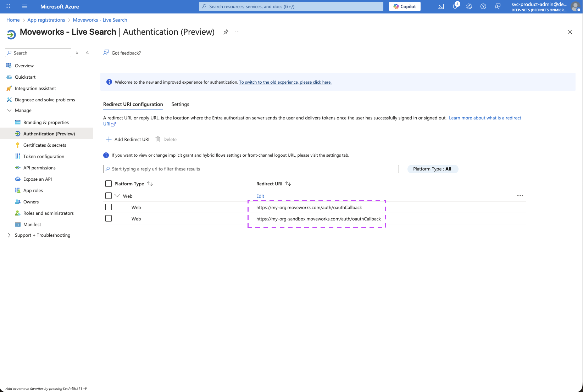Click the top bar feedback icon

[498, 6]
